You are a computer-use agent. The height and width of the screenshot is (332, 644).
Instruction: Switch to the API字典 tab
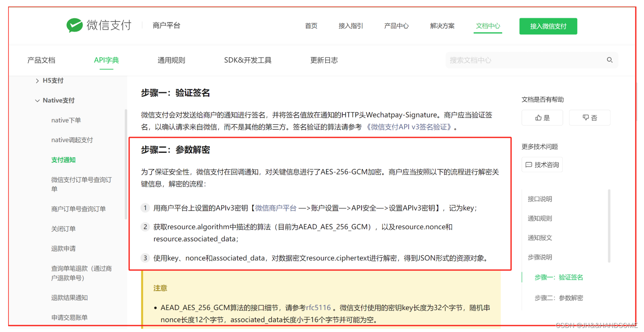(106, 61)
